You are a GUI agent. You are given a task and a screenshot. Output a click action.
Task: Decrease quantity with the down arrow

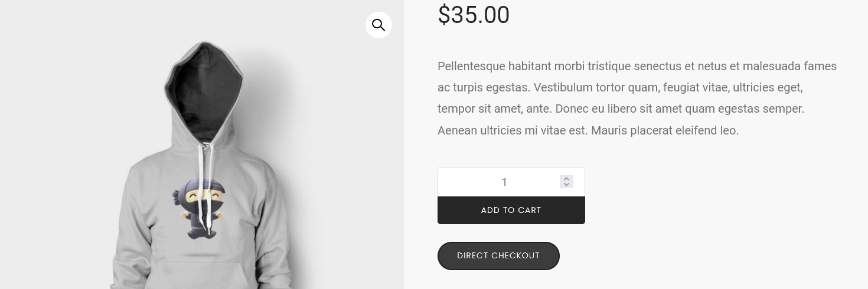pos(566,185)
